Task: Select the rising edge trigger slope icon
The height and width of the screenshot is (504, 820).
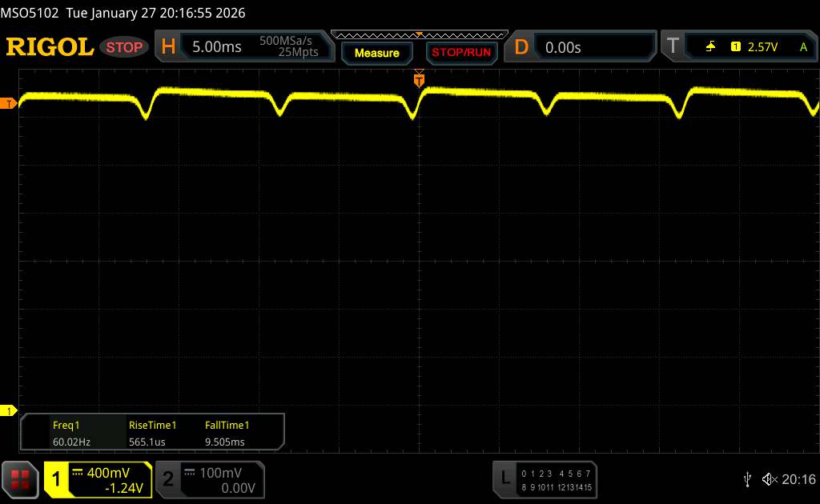Action: tap(710, 47)
